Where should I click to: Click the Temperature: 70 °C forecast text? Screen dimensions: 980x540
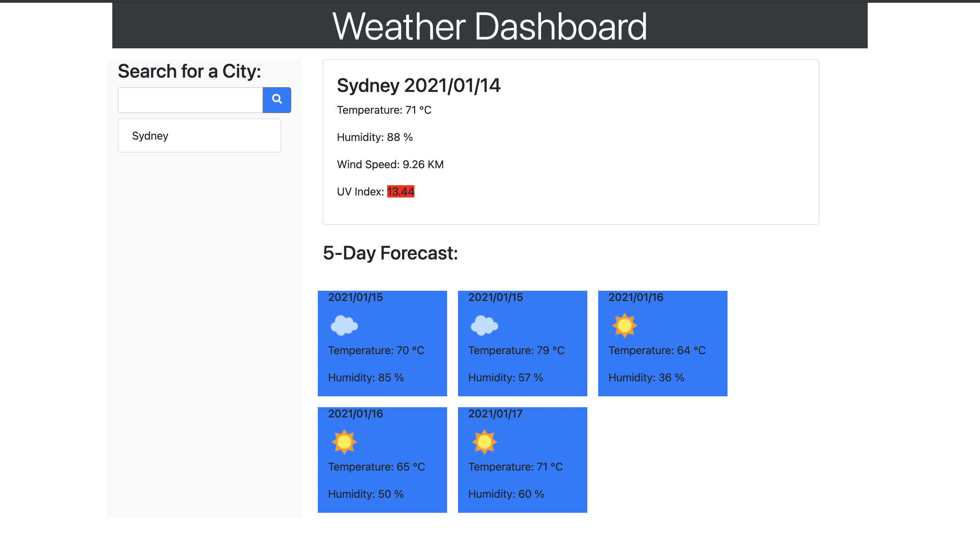(x=376, y=350)
